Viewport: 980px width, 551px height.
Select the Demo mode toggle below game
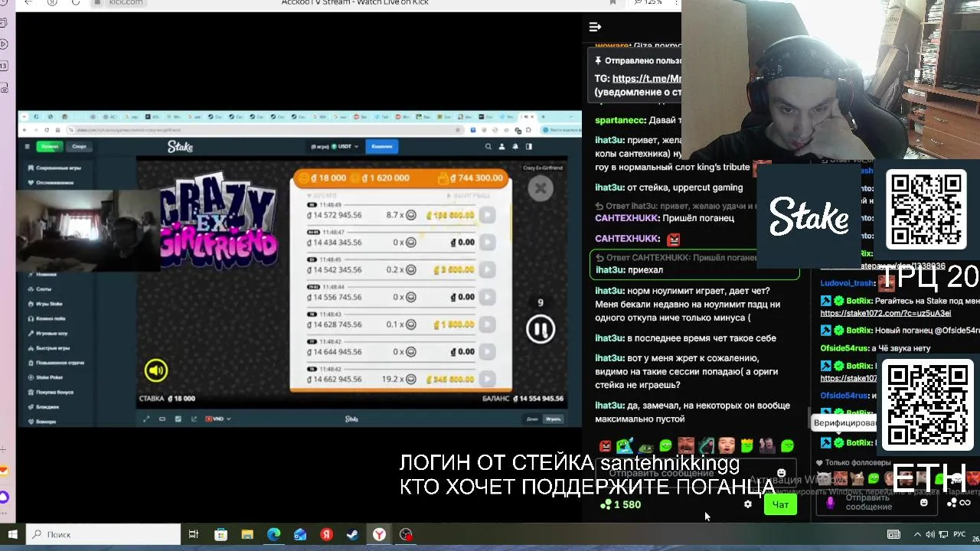(x=532, y=419)
